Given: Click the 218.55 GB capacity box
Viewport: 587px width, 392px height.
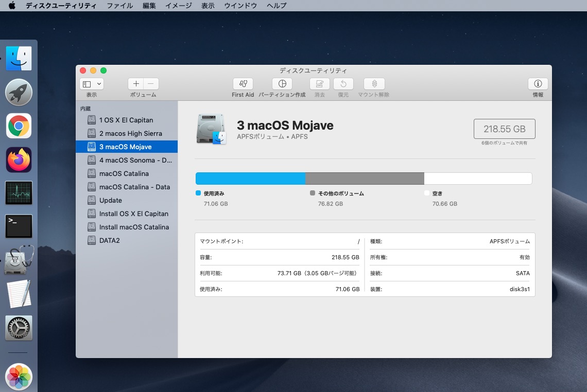Looking at the screenshot, I should (x=504, y=129).
